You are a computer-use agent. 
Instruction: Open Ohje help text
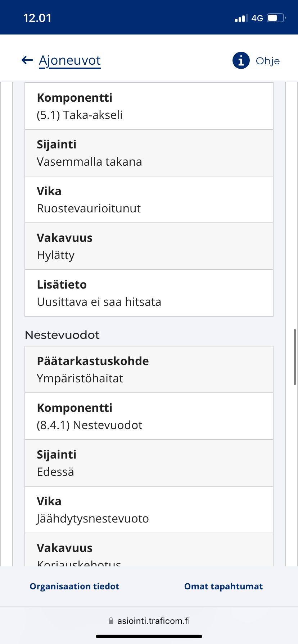268,61
